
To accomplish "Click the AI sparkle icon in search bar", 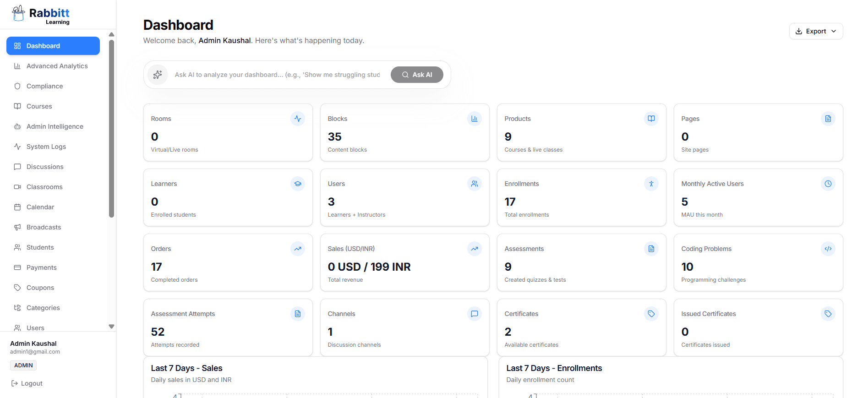I will pos(158,75).
